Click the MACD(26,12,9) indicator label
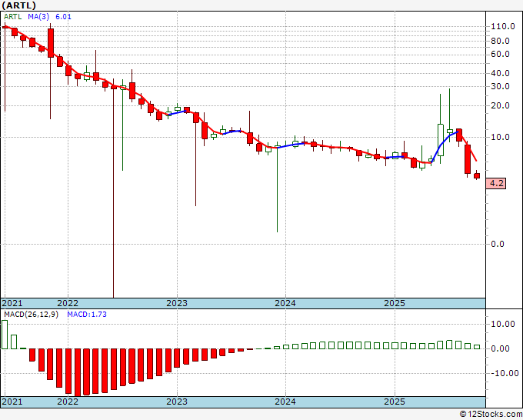The image size is (523, 420). 31,315
